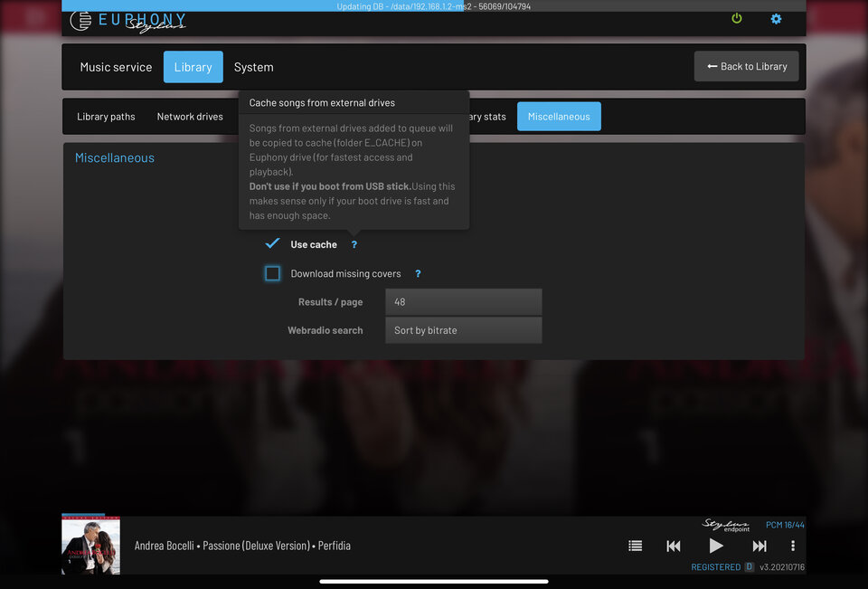Viewport: 868px width, 589px height.
Task: Skip to the previous track
Action: pos(673,546)
